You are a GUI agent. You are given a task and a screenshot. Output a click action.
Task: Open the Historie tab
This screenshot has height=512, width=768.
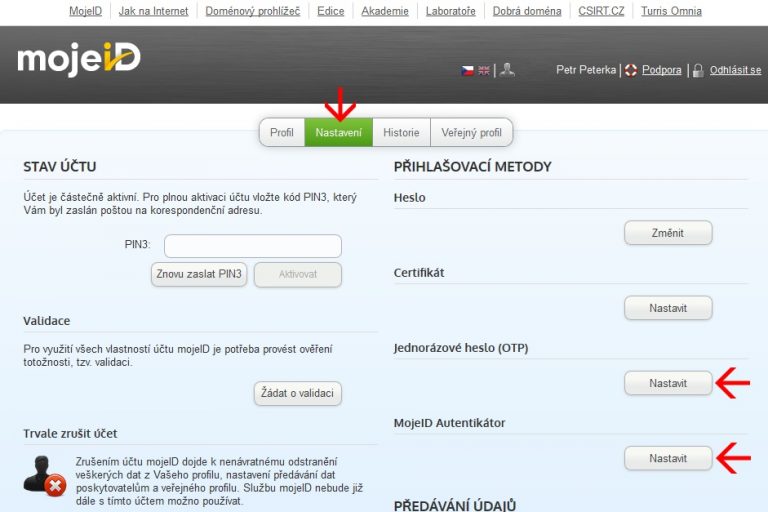pyautogui.click(x=401, y=132)
